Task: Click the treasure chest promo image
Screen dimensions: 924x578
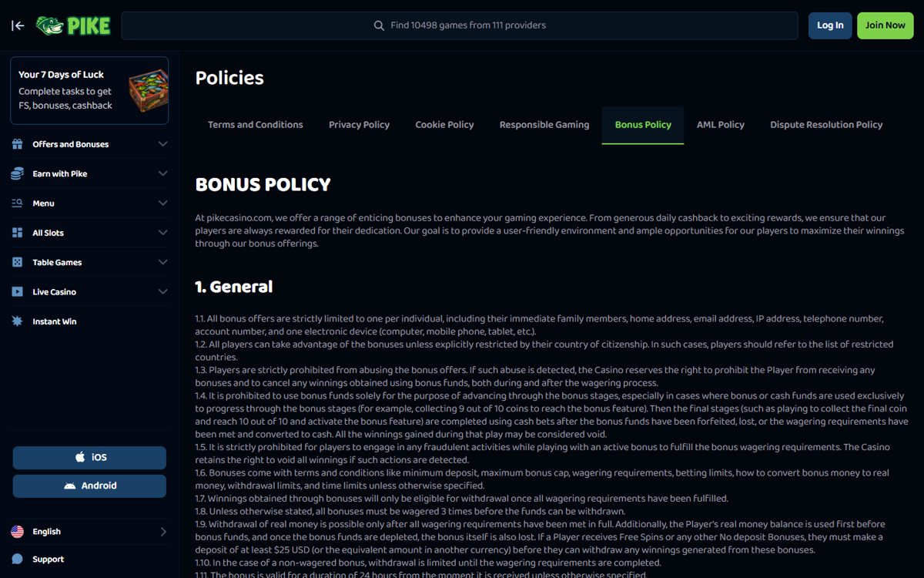Action: coord(147,90)
